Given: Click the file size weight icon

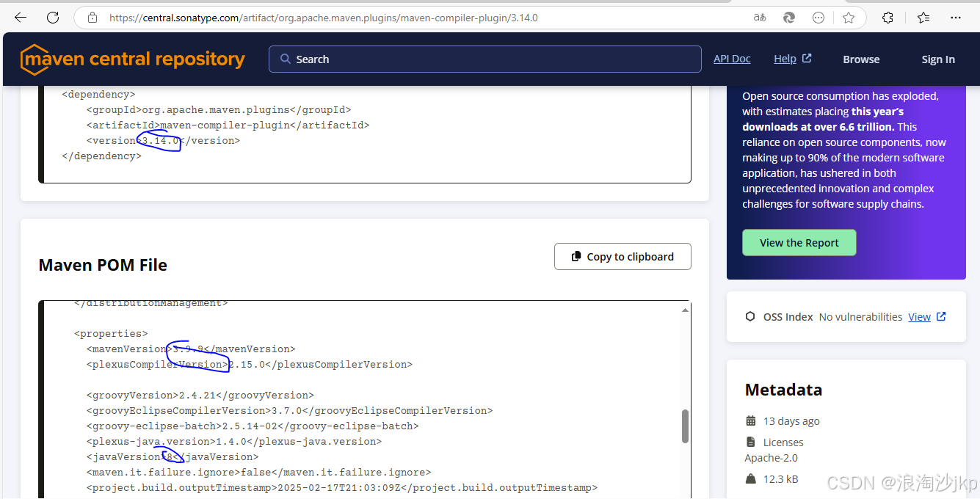Looking at the screenshot, I should point(750,479).
